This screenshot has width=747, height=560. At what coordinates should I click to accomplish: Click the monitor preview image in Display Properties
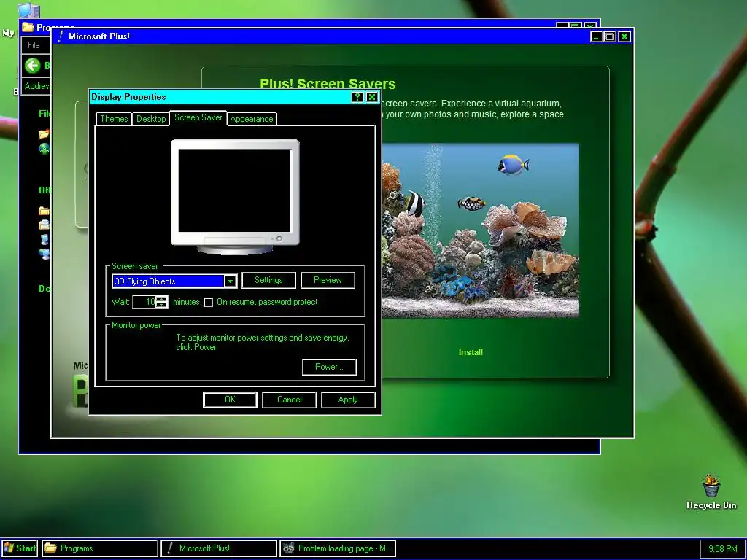(235, 197)
